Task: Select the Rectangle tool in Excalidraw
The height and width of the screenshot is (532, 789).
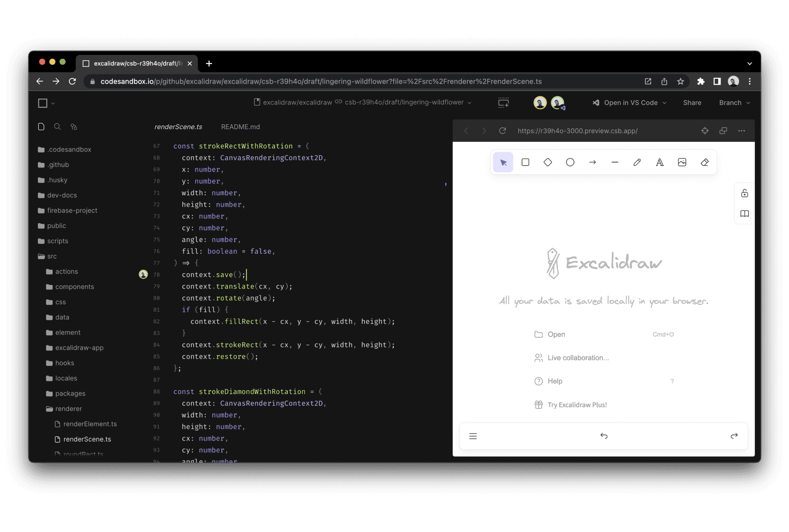Action: tap(525, 162)
